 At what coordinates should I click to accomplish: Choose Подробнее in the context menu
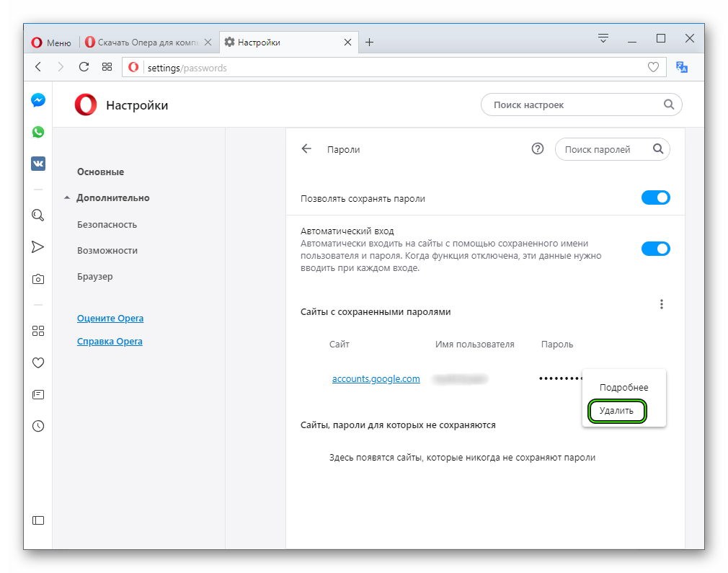click(x=623, y=388)
